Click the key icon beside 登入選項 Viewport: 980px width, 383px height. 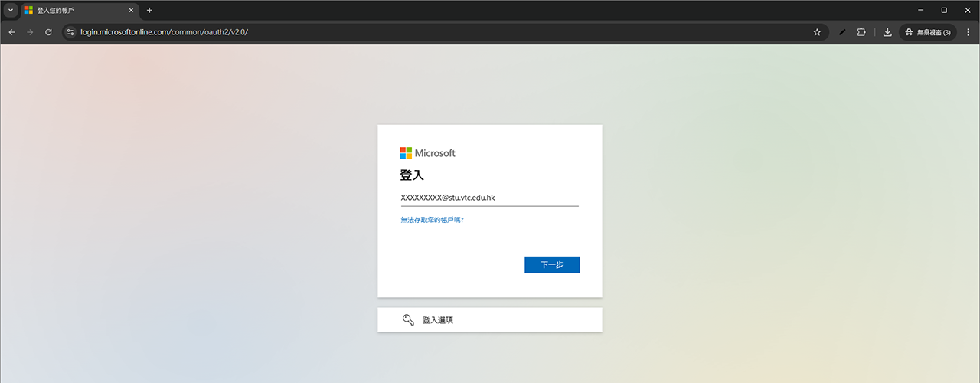[x=408, y=320]
